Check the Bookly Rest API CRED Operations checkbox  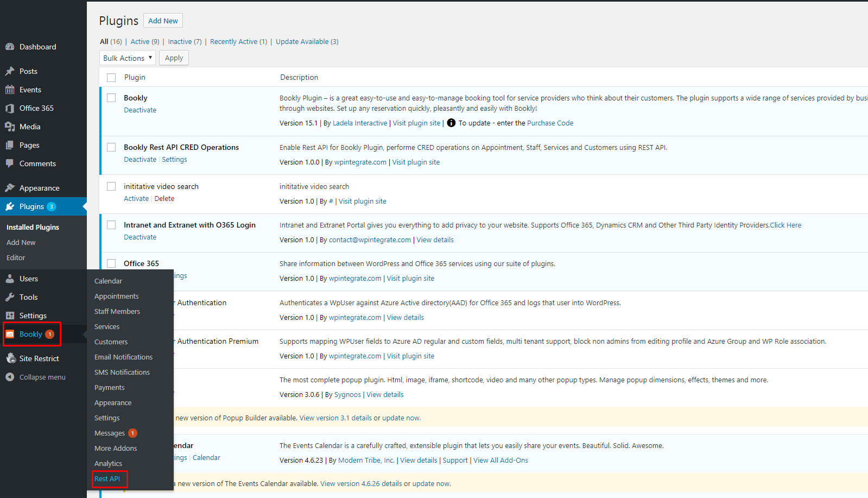click(111, 147)
